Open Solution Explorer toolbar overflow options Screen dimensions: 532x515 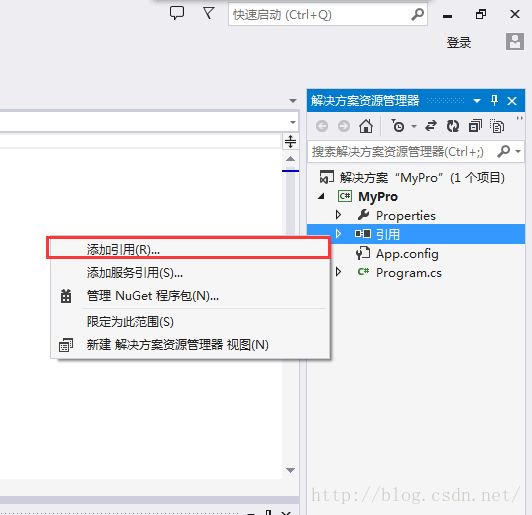[x=519, y=118]
